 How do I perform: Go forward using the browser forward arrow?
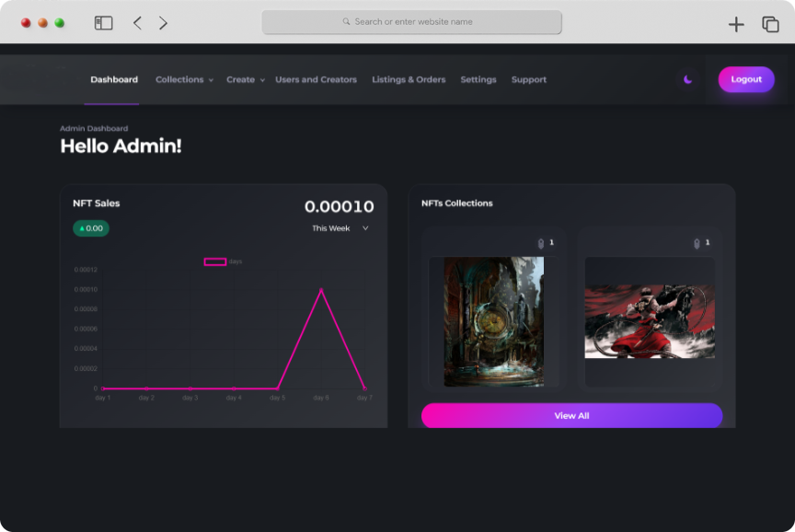pyautogui.click(x=163, y=23)
